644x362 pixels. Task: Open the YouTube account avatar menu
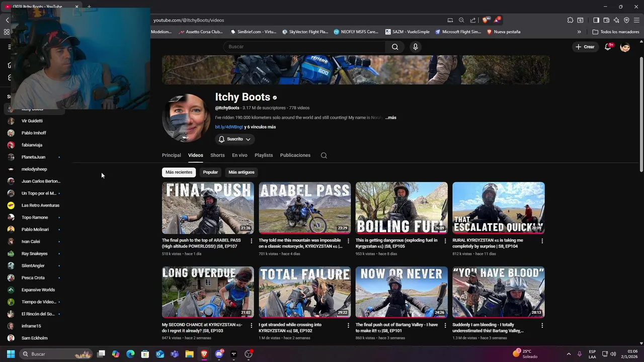(x=625, y=47)
